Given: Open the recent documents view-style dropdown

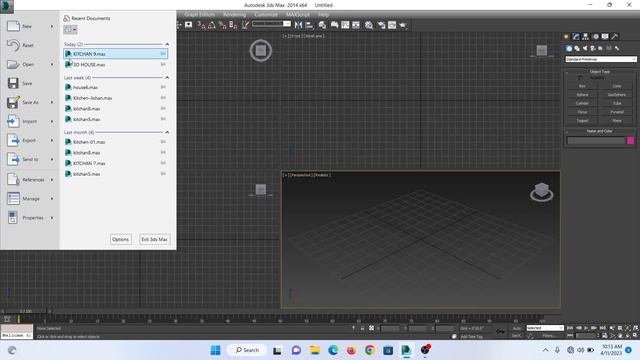Looking at the screenshot, I should 70,30.
